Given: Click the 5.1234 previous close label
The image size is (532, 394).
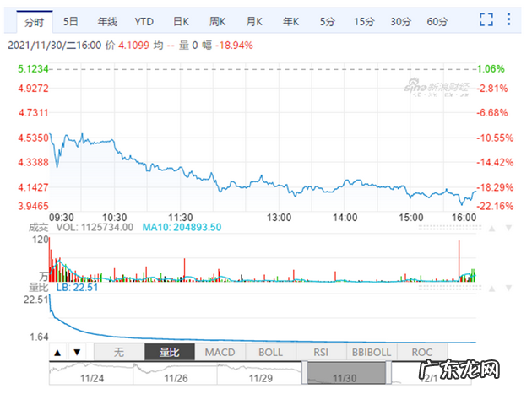Looking at the screenshot, I should coord(33,69).
